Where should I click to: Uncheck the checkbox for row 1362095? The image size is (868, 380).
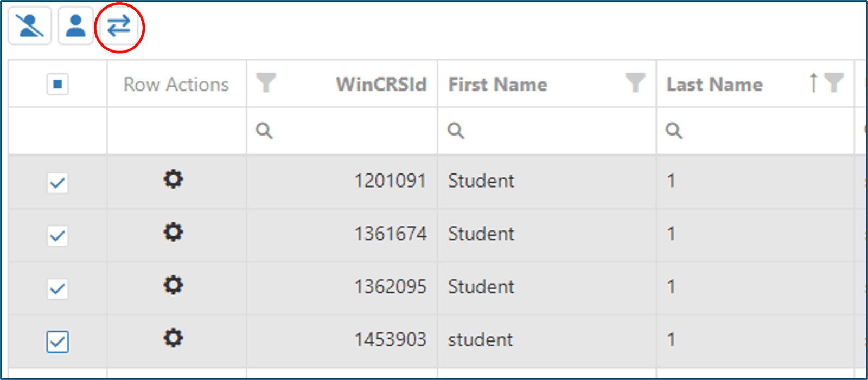tap(58, 288)
